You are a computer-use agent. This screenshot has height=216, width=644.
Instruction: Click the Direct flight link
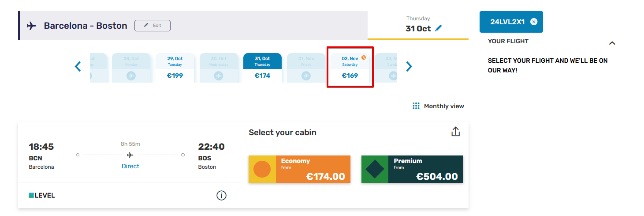coord(130,167)
